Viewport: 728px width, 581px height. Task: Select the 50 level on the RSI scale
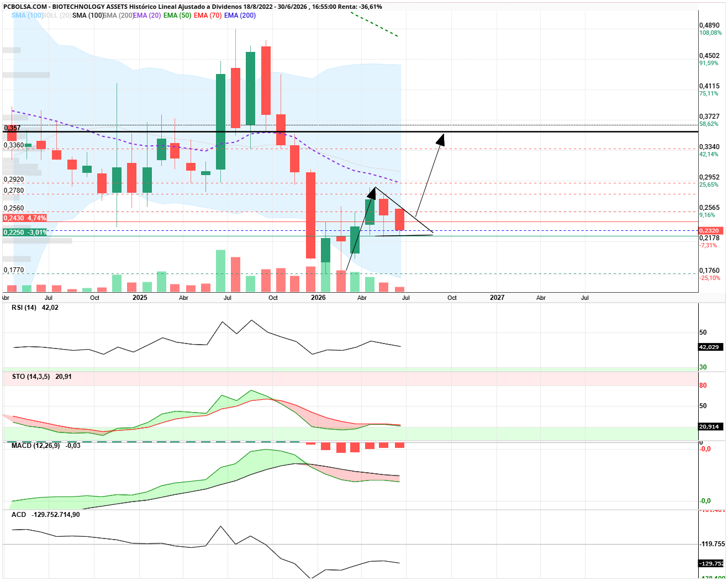tap(703, 332)
